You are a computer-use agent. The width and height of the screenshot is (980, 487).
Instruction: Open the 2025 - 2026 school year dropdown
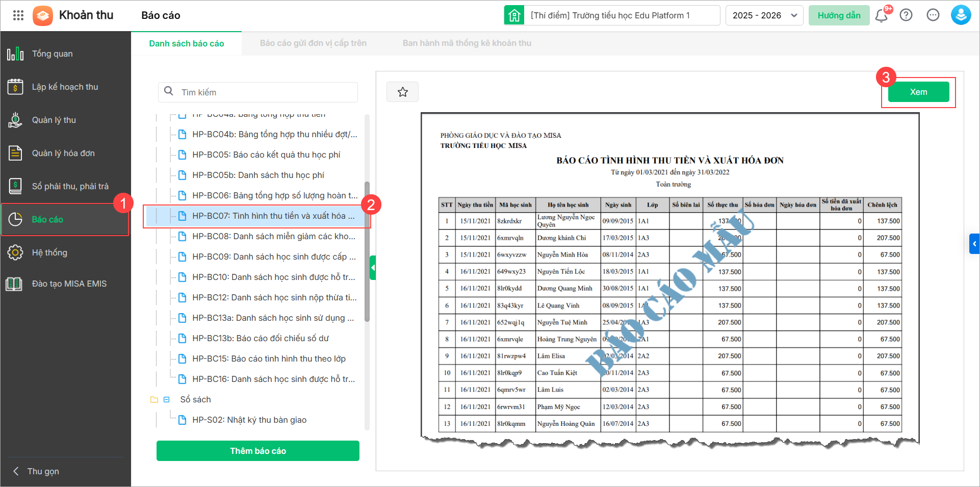pos(764,15)
